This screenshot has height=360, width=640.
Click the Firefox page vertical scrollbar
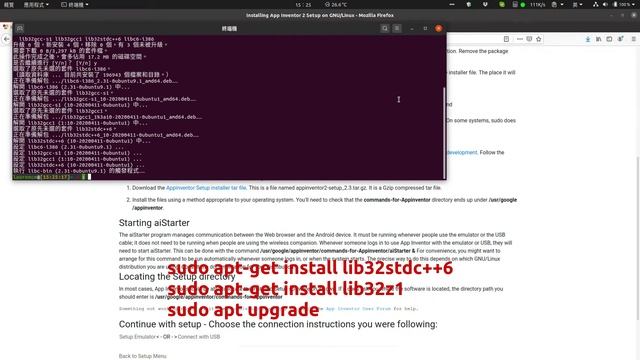(637, 237)
